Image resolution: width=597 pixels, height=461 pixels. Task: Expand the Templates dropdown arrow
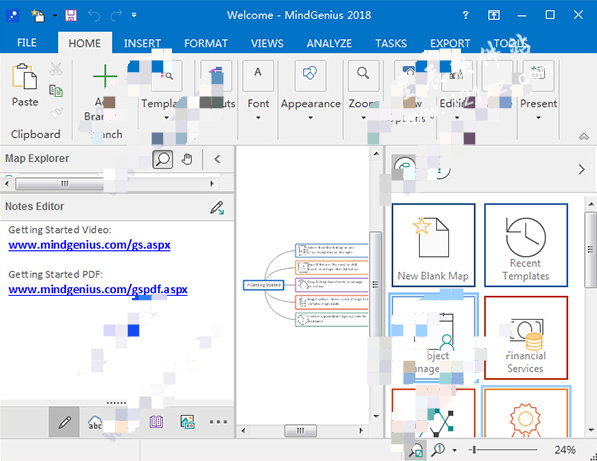166,118
